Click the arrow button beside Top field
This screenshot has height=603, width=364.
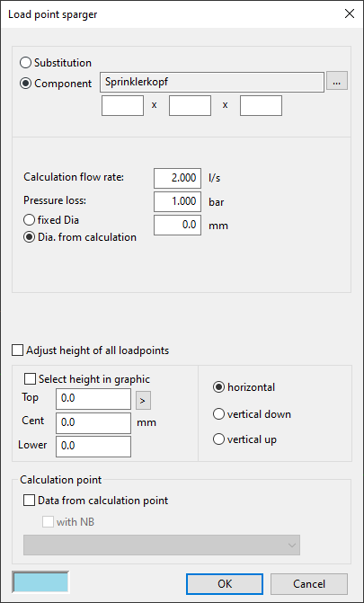[143, 400]
